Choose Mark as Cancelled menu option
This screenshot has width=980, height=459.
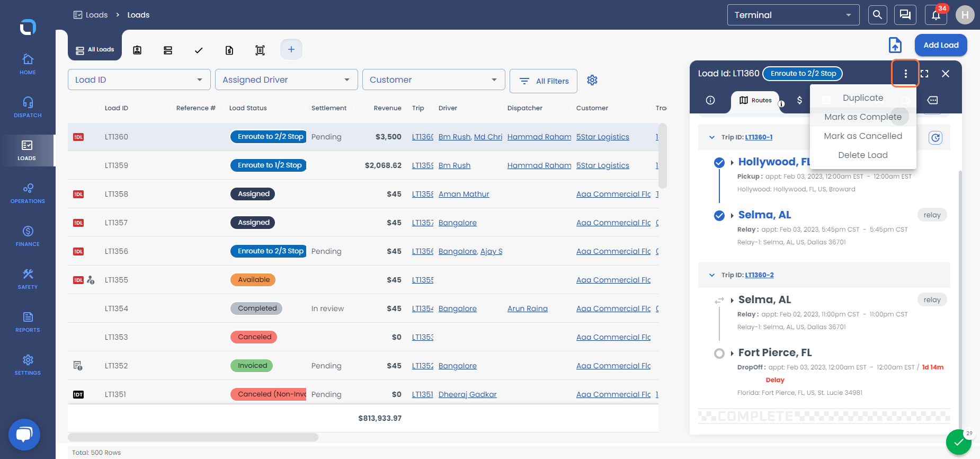[863, 136]
